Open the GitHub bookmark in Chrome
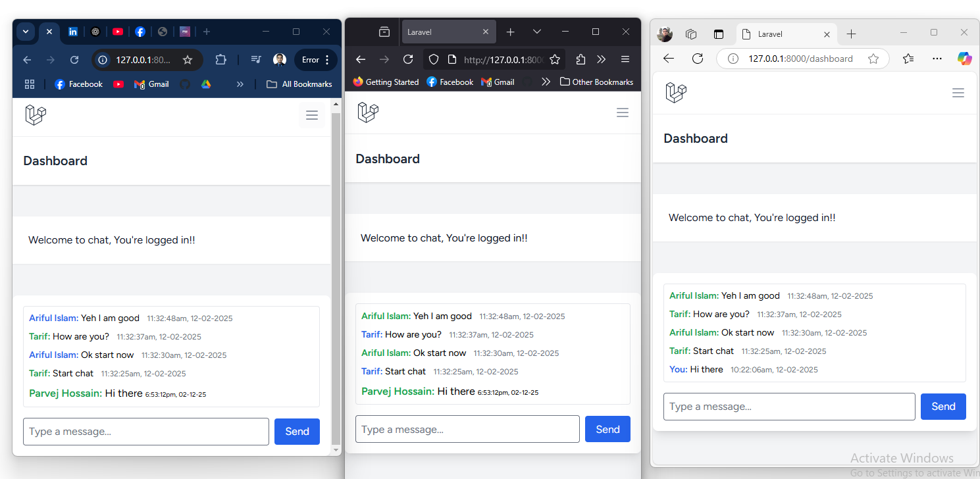Viewport: 980px width, 479px height. (185, 84)
